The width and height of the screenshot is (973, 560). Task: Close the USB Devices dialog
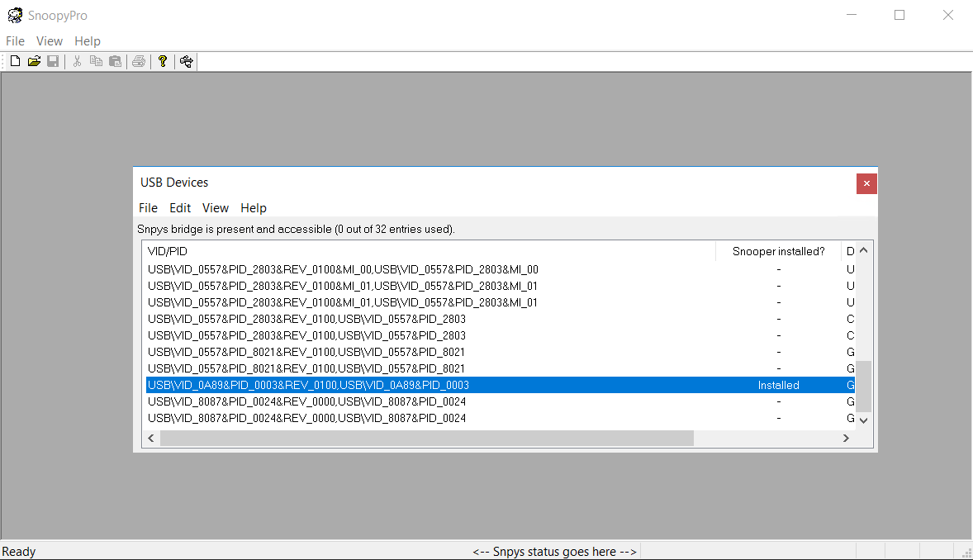point(867,183)
